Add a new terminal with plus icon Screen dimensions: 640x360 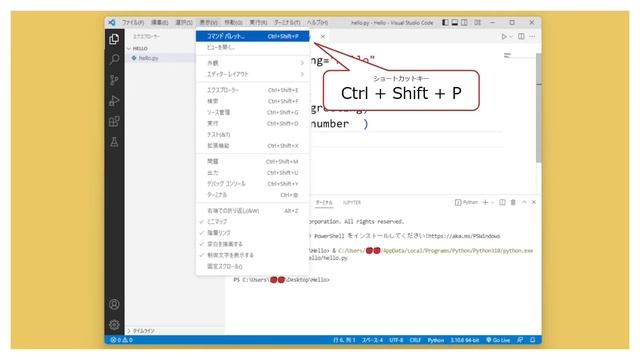(485, 202)
